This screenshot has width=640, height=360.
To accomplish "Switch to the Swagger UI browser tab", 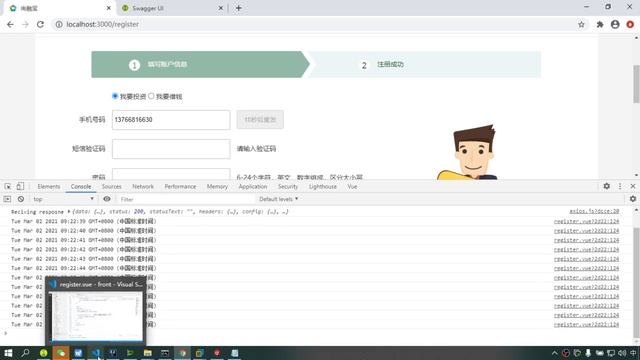I will [x=171, y=8].
